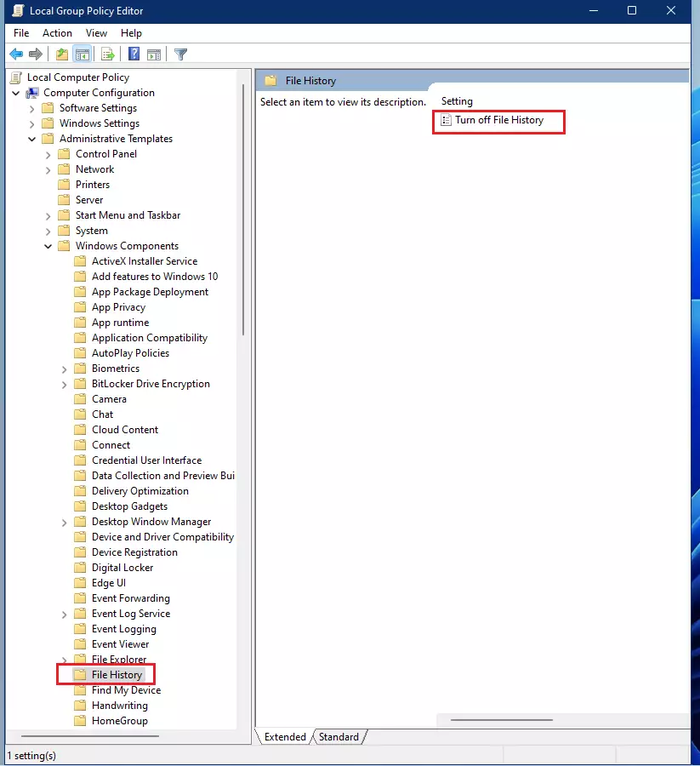Expand the BitLocker Drive Encryption node
This screenshot has height=766, width=700.
pyautogui.click(x=64, y=383)
